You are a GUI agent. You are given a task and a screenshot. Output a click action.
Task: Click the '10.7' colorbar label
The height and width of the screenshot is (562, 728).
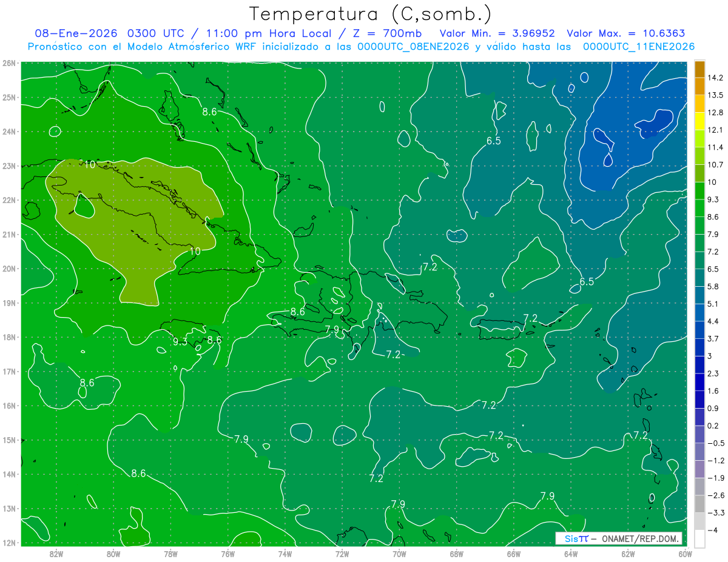[x=715, y=165]
